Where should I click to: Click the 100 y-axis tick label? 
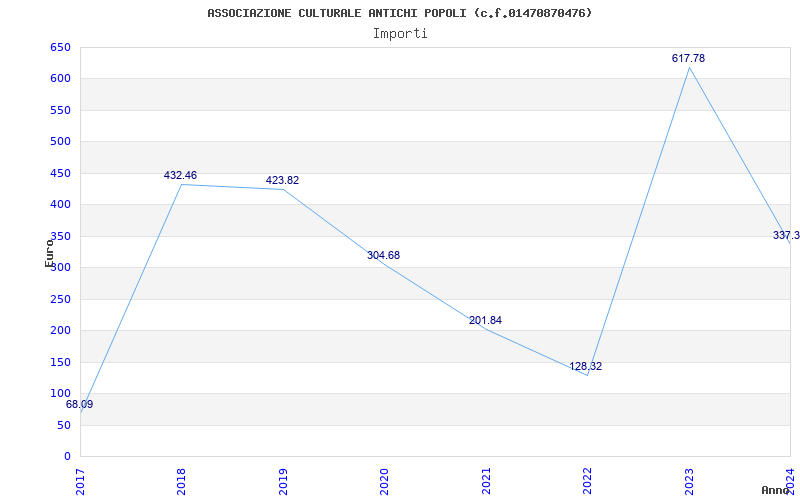coord(60,393)
